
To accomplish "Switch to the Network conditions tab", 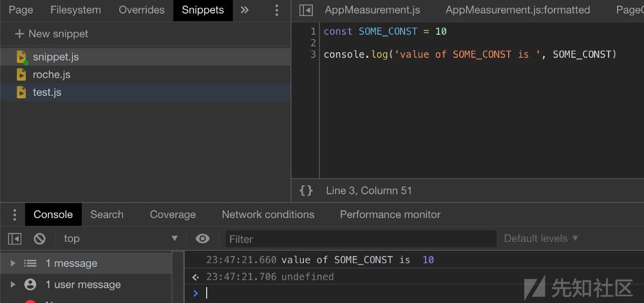I will click(x=268, y=215).
